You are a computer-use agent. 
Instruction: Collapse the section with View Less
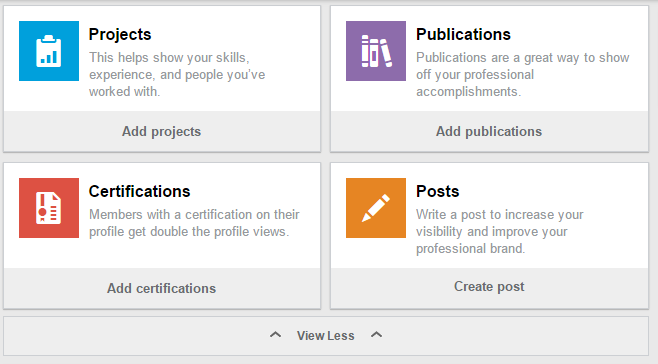pyautogui.click(x=326, y=336)
